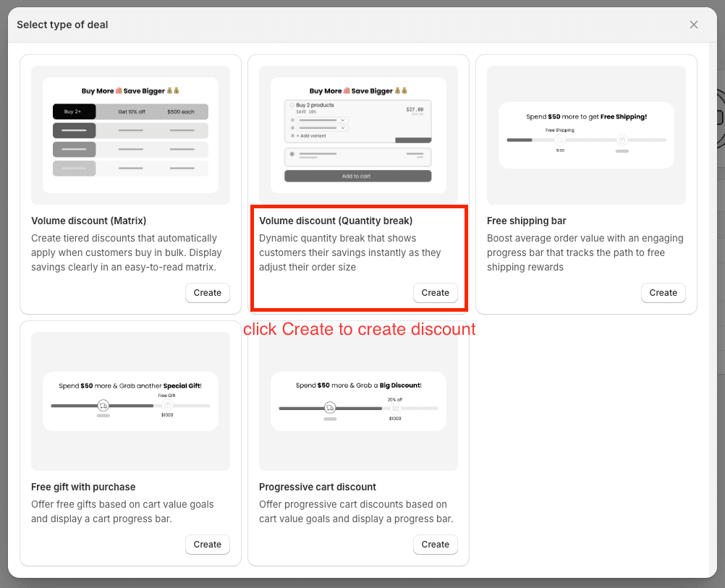
Task: Click the 'Boost average order value' description text
Action: click(585, 253)
